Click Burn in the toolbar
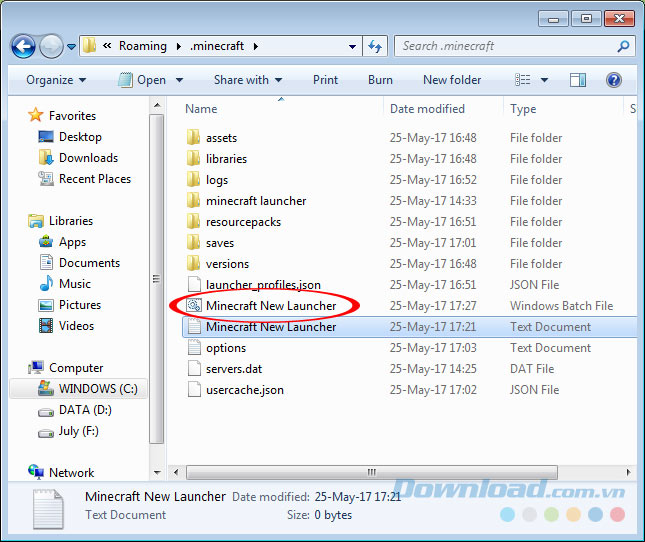This screenshot has width=645, height=542. point(380,80)
